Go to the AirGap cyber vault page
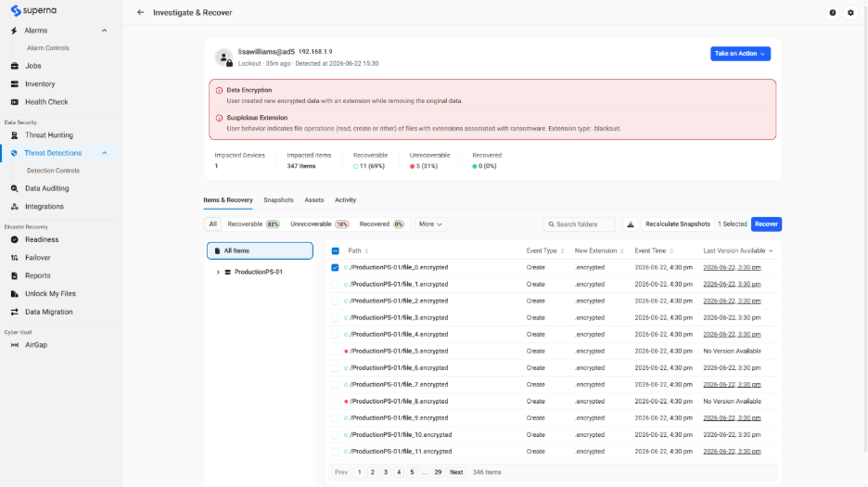The width and height of the screenshot is (868, 487). coord(36,345)
